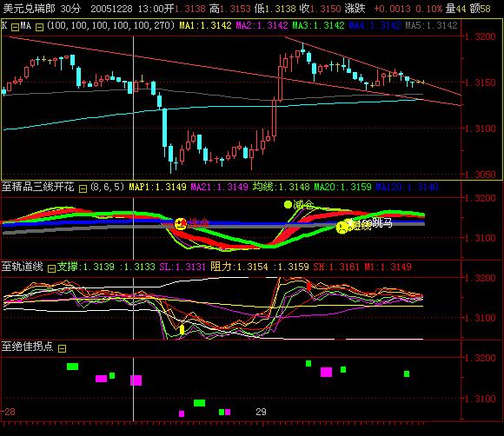Click the green 减仓 signal dot

click(288, 204)
